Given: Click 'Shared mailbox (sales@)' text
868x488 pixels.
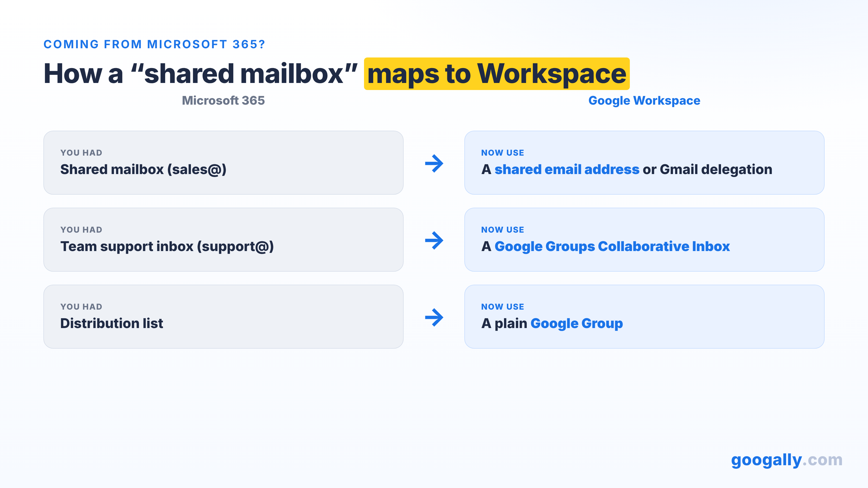Looking at the screenshot, I should coord(143,169).
